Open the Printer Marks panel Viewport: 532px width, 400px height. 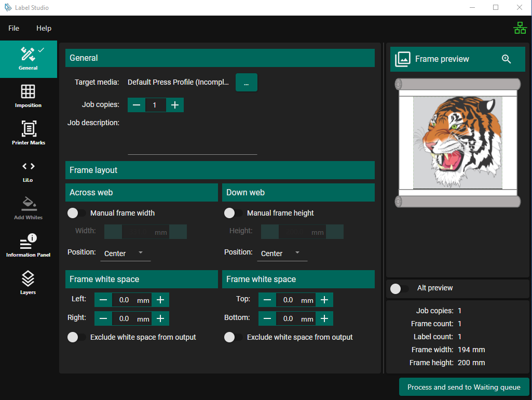pyautogui.click(x=28, y=134)
